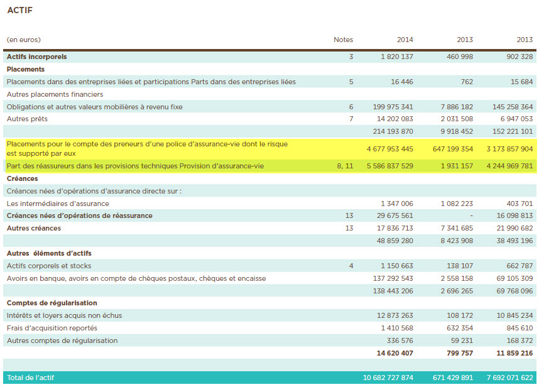Click value 17 836 713

pos(395,228)
